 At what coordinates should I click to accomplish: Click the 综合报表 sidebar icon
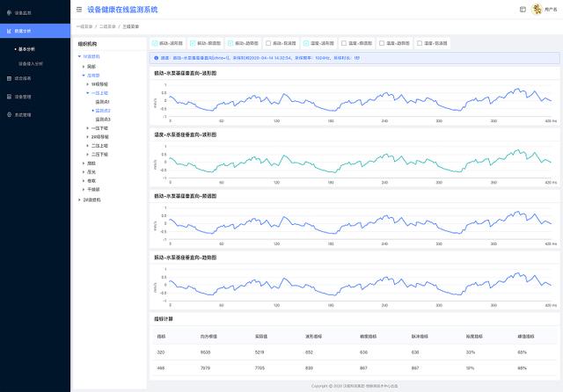(x=9, y=78)
